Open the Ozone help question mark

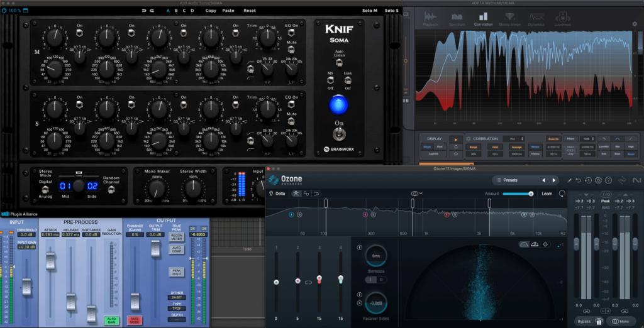point(608,180)
